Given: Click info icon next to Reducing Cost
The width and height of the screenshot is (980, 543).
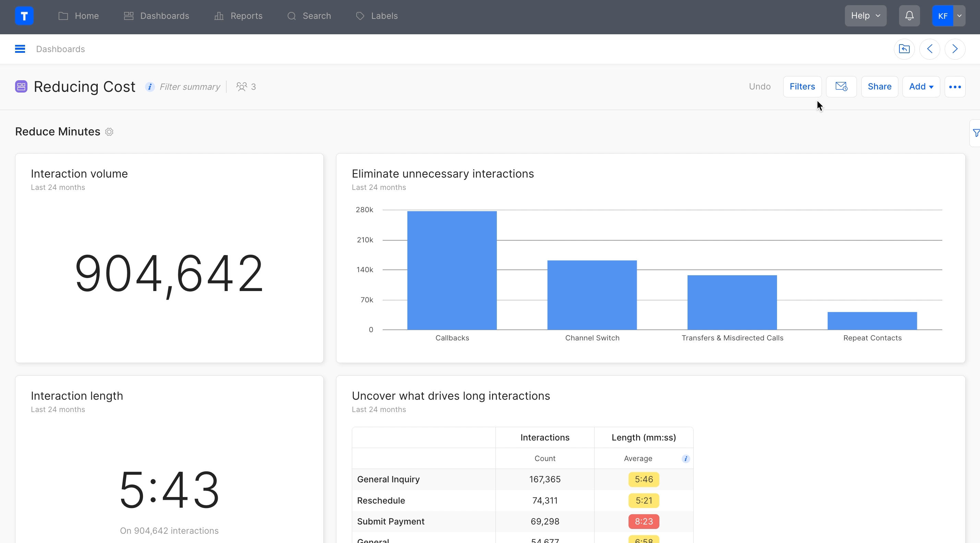Looking at the screenshot, I should 150,87.
